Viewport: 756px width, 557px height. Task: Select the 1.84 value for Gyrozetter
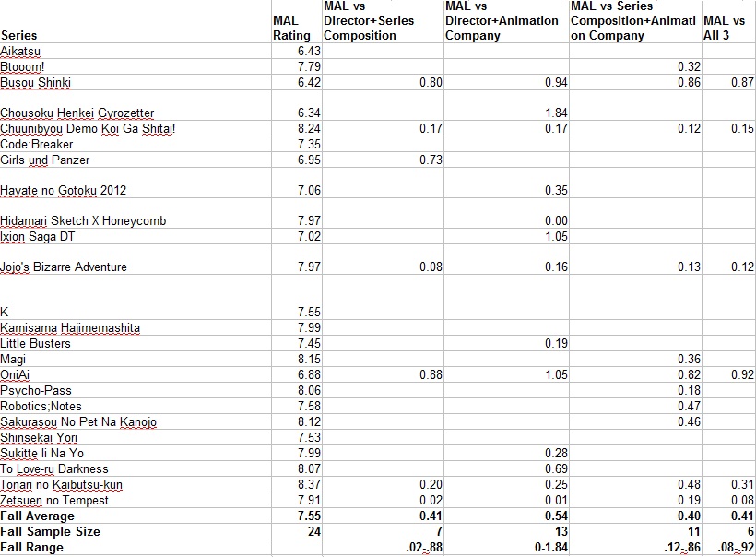point(506,105)
